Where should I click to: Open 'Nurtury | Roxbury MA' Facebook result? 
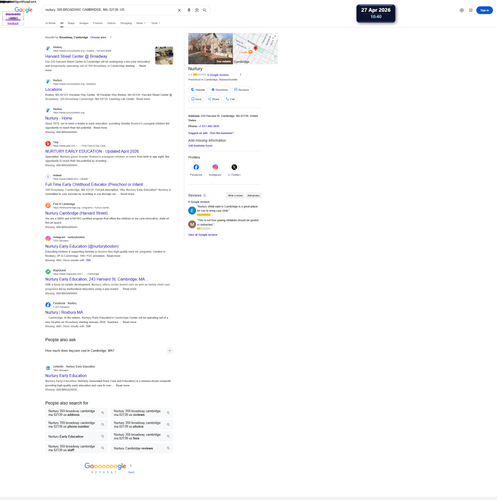click(64, 312)
